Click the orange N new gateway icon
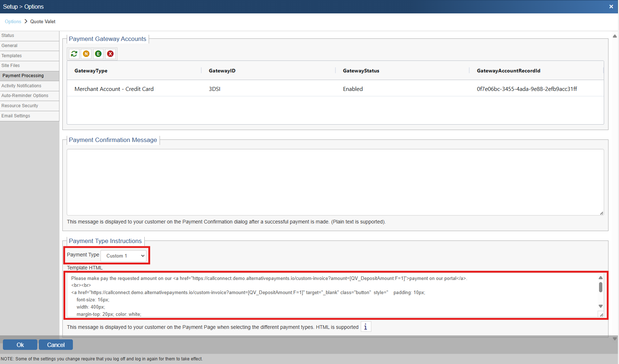Screen dimensions: 619x364 tap(86, 54)
